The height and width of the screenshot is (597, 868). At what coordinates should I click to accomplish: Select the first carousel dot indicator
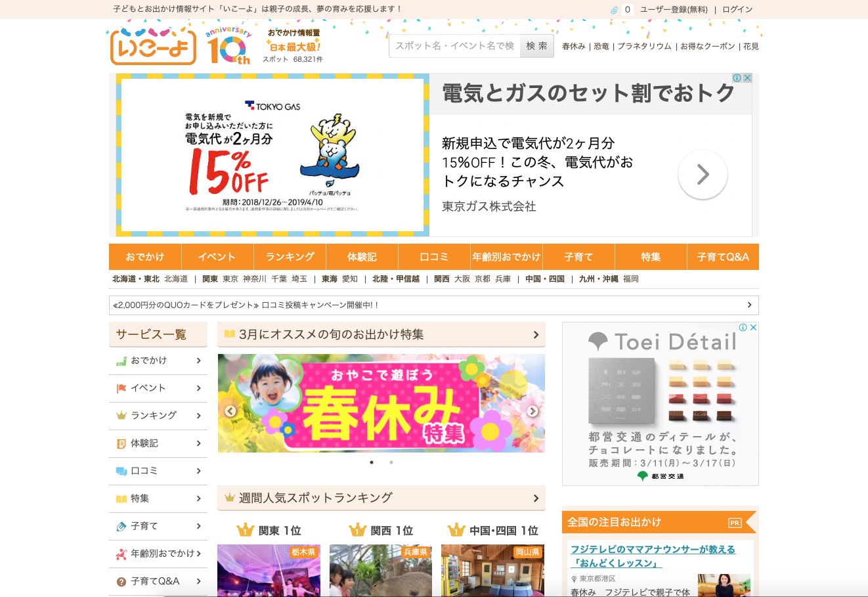pyautogui.click(x=372, y=462)
